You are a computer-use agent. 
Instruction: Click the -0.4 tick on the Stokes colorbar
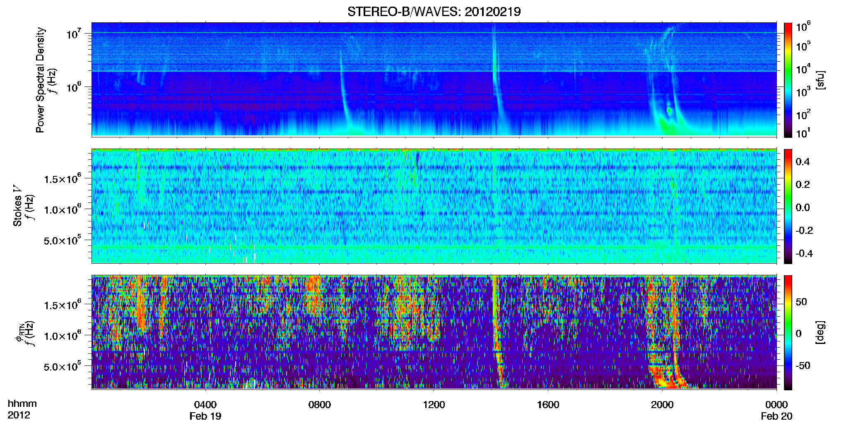coord(804,253)
